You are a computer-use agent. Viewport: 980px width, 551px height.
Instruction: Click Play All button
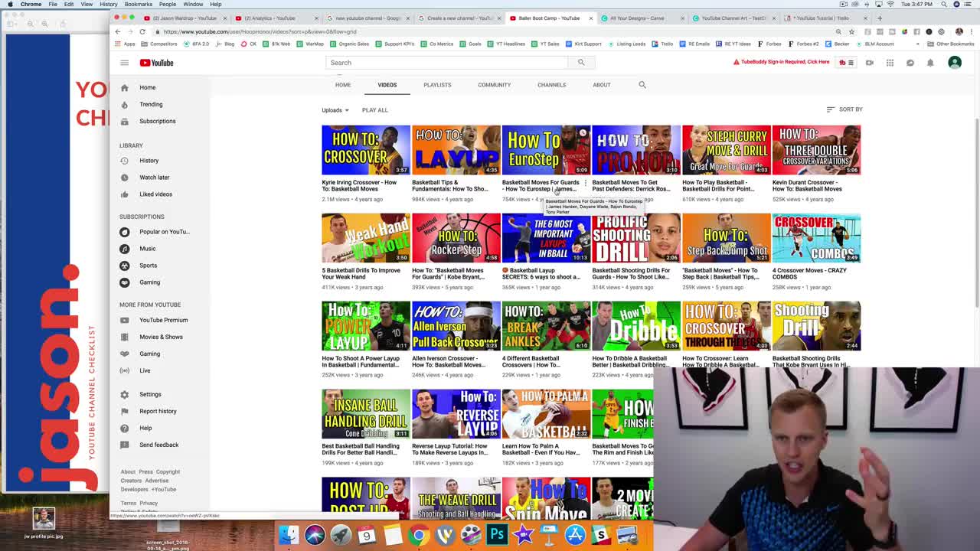coord(375,110)
